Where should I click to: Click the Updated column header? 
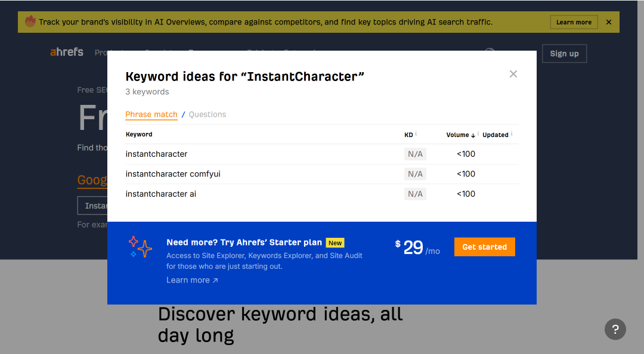click(x=496, y=135)
